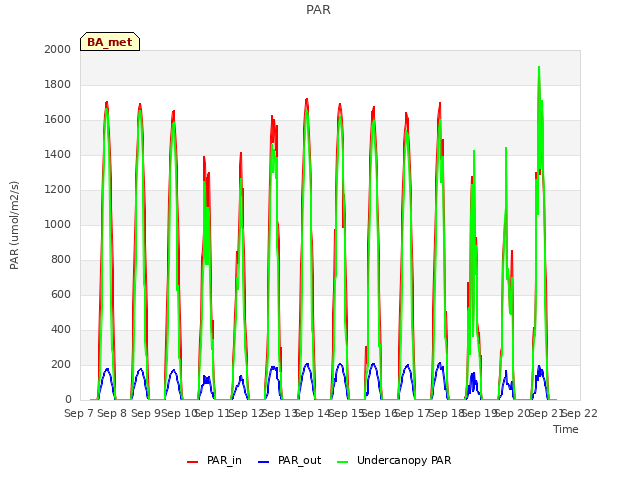Click the PAR (umol/m2/s) y-axis title
Image resolution: width=640 pixels, height=480 pixels.
click(x=14, y=225)
